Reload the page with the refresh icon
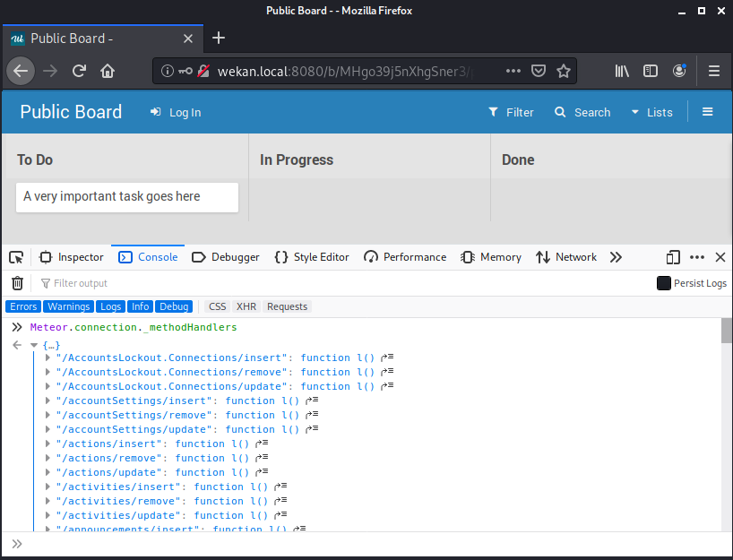Viewport: 733px width, 560px height. (79, 70)
